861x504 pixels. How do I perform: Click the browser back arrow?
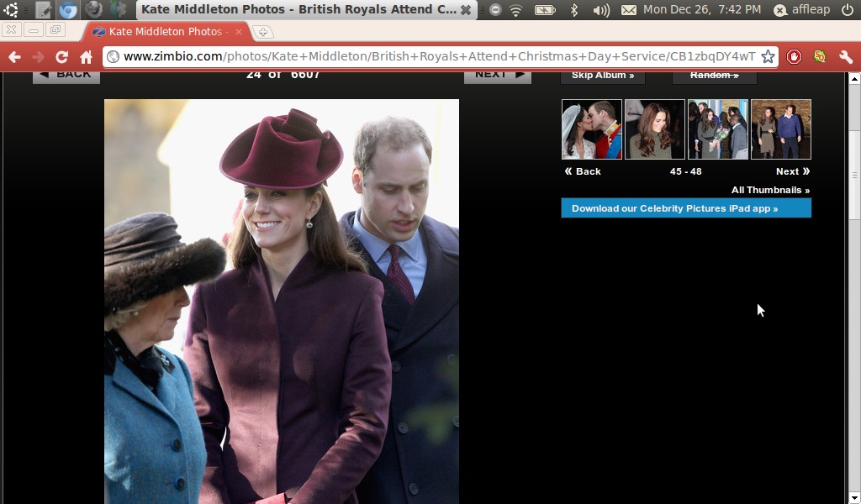[15, 56]
